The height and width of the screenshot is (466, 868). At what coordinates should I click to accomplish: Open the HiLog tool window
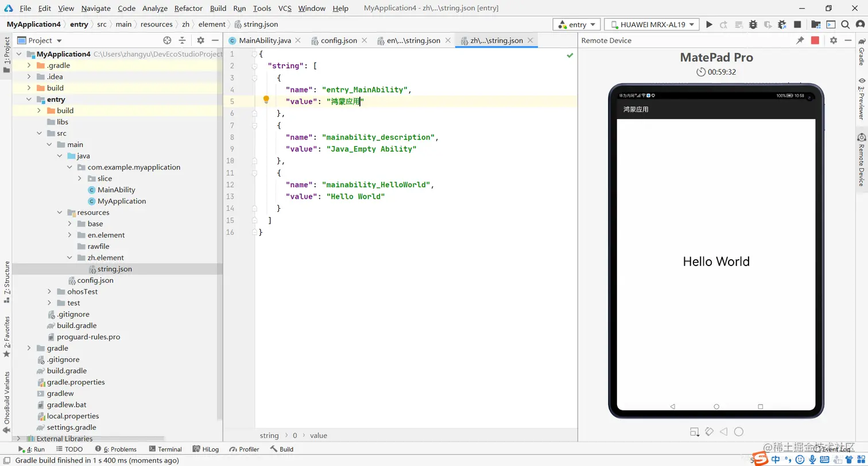click(206, 449)
